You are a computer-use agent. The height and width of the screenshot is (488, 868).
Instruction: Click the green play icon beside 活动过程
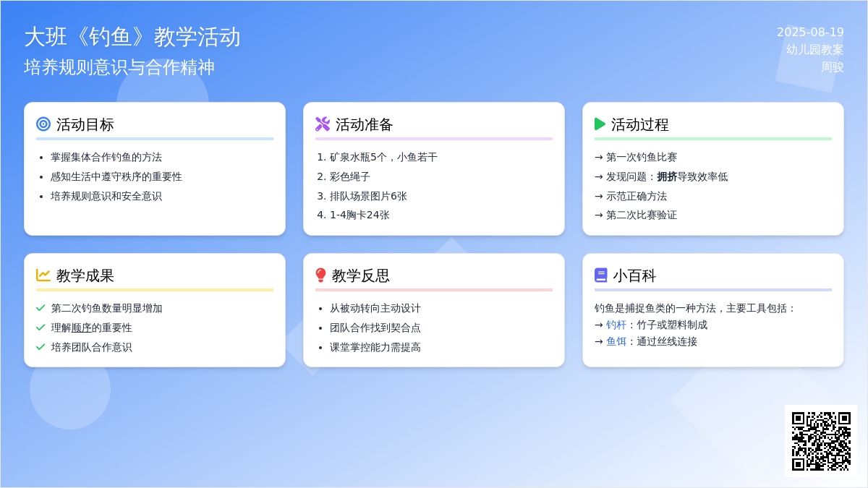tap(600, 124)
